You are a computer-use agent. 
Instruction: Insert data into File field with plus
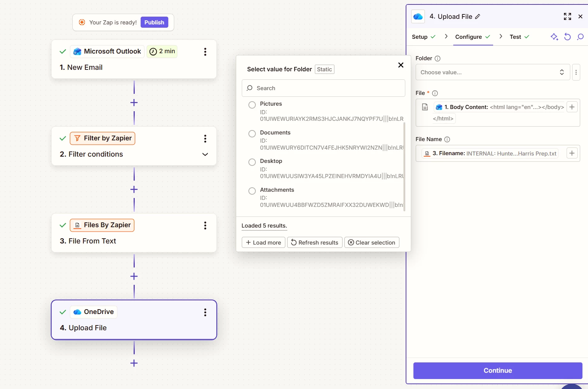(x=572, y=107)
